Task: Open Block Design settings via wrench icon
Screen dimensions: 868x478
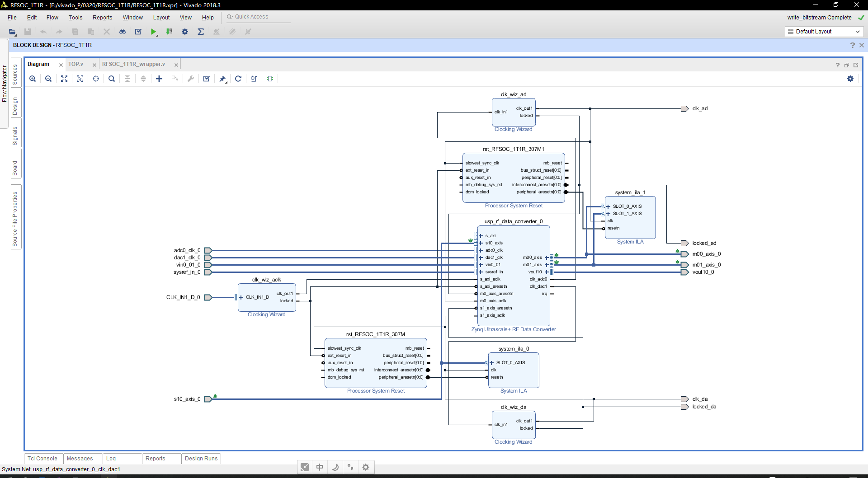Action: [191, 79]
